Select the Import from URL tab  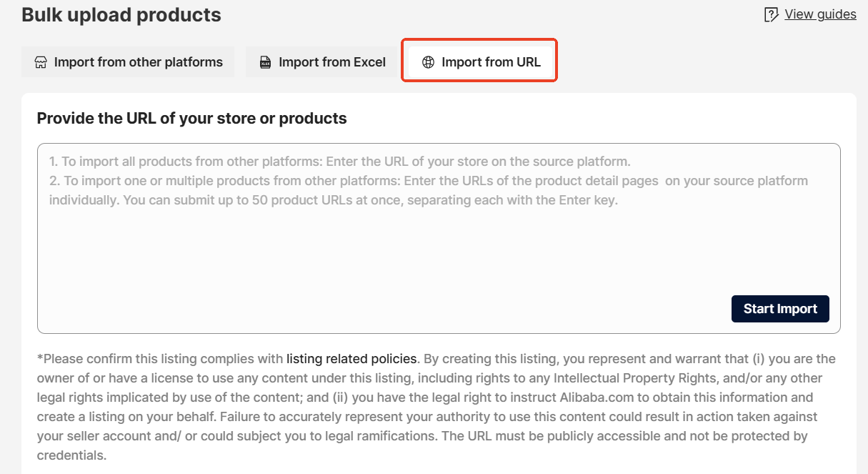480,62
